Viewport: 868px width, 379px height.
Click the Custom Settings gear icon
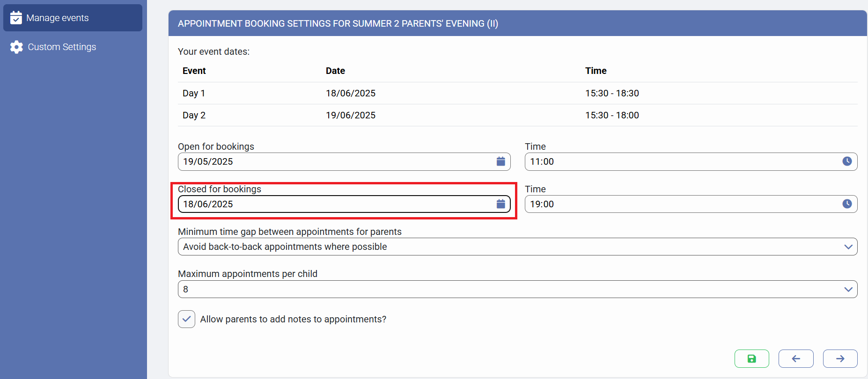tap(16, 47)
